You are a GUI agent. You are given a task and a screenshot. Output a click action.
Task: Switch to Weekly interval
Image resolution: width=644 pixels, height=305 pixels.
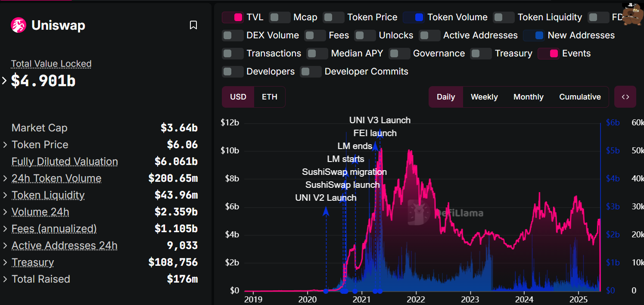click(484, 97)
